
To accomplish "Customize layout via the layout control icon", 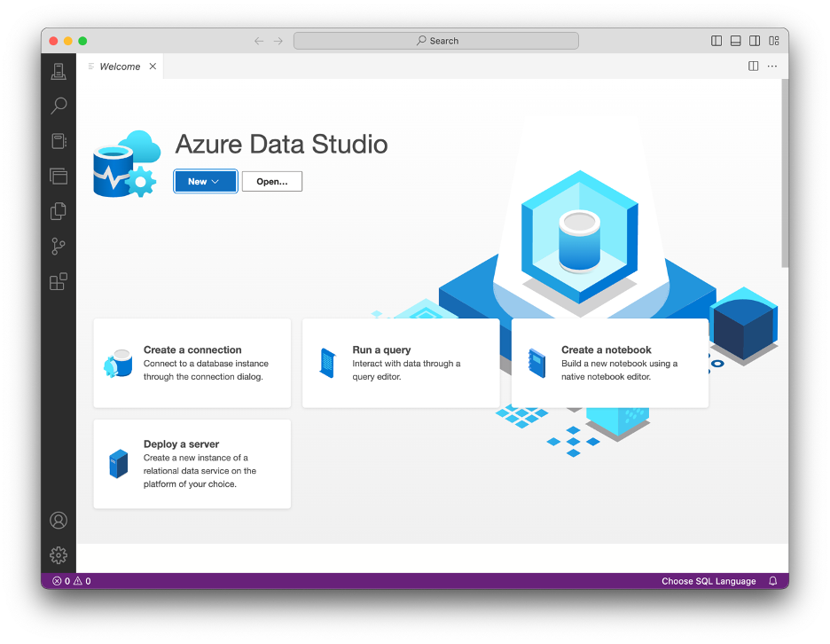I will [774, 40].
